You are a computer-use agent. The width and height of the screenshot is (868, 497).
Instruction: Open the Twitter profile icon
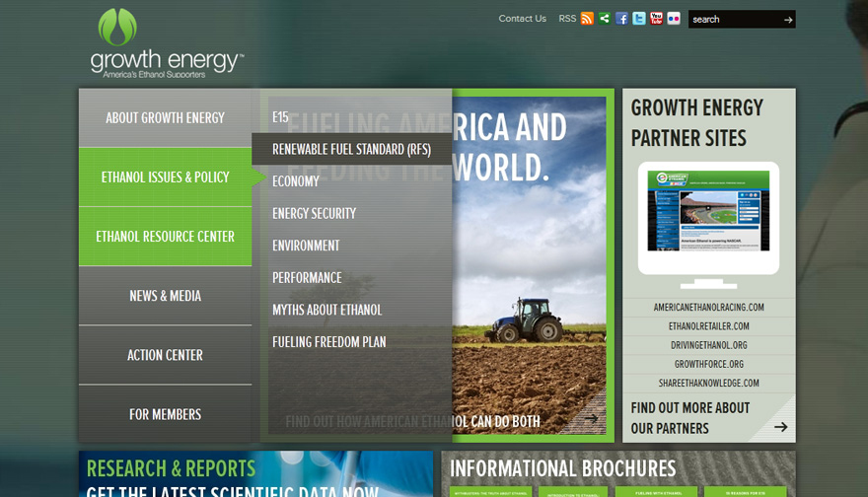click(639, 19)
